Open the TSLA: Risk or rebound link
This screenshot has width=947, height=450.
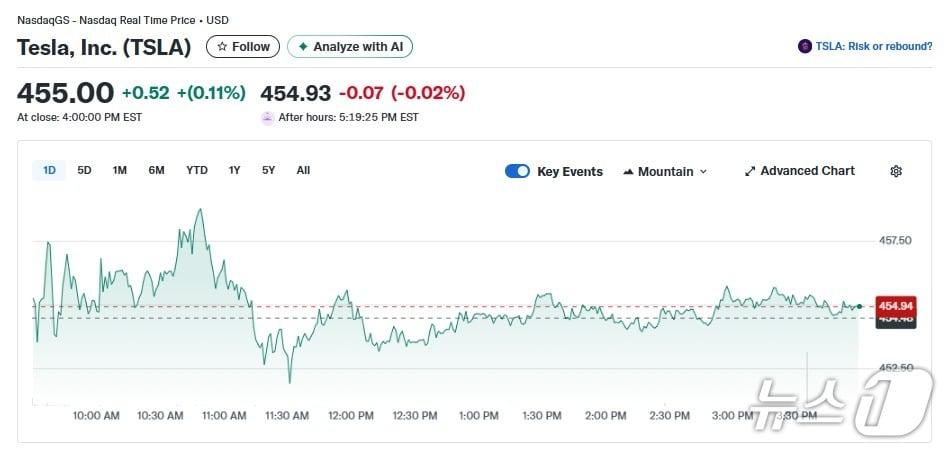(x=873, y=46)
